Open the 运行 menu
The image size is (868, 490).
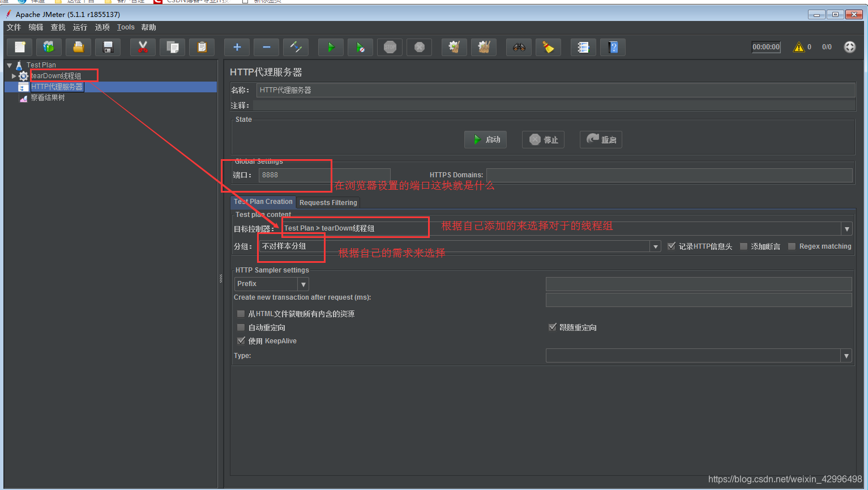pos(80,27)
